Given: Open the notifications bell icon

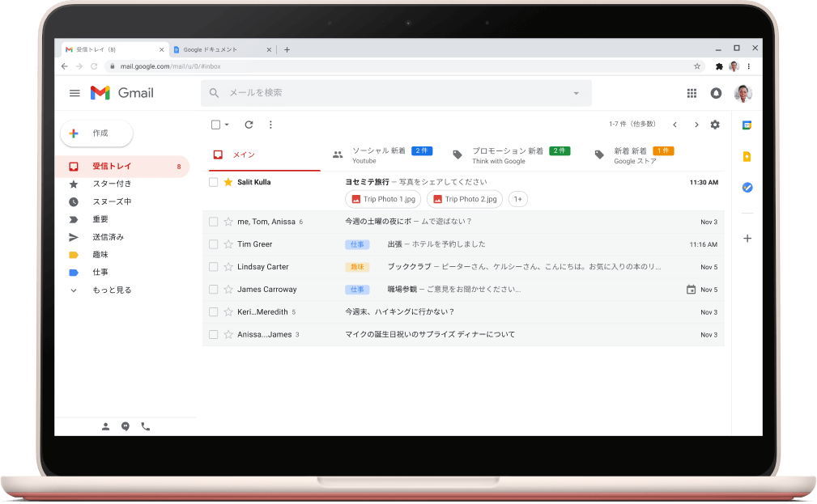Looking at the screenshot, I should (716, 93).
